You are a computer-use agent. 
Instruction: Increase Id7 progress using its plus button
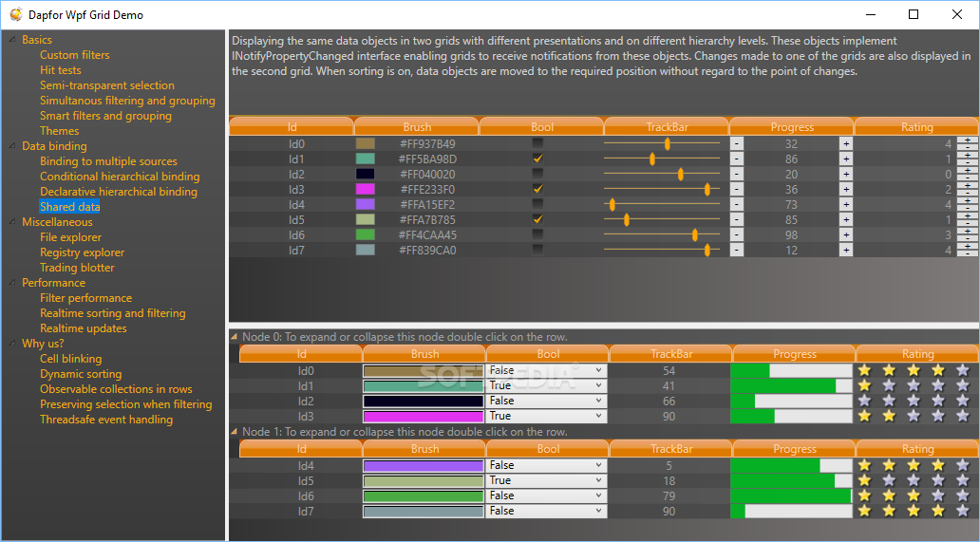(x=845, y=251)
